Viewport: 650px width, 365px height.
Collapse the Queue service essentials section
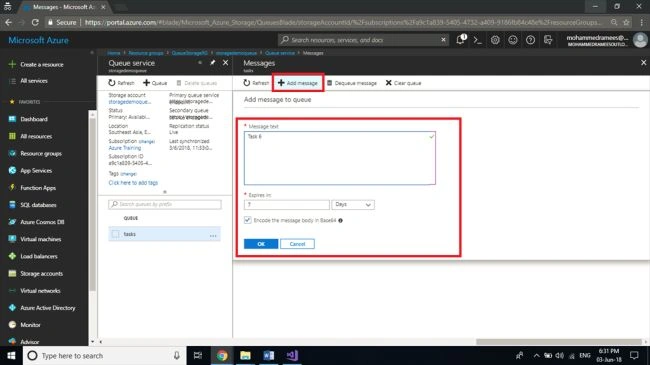pos(165,192)
